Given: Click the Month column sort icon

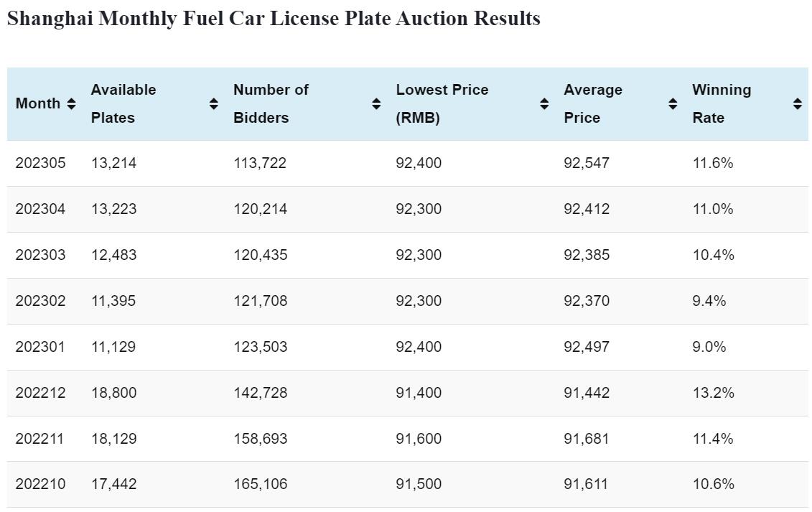Looking at the screenshot, I should [x=71, y=104].
